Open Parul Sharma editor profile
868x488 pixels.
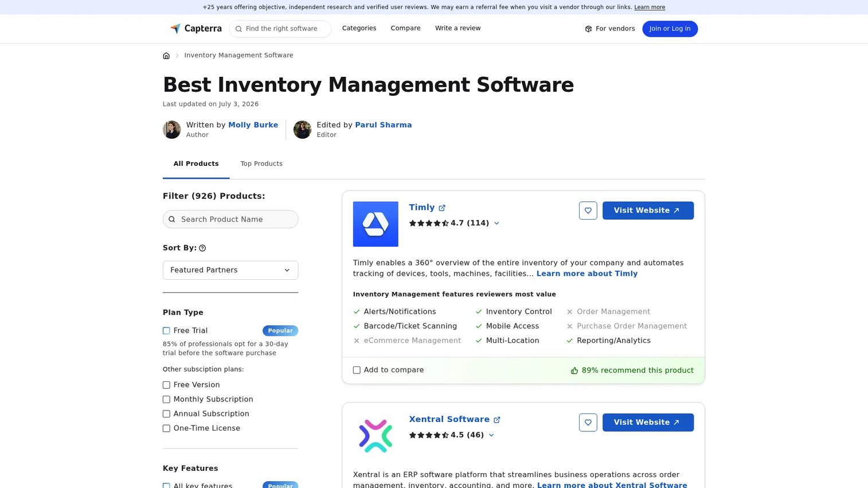tap(383, 125)
